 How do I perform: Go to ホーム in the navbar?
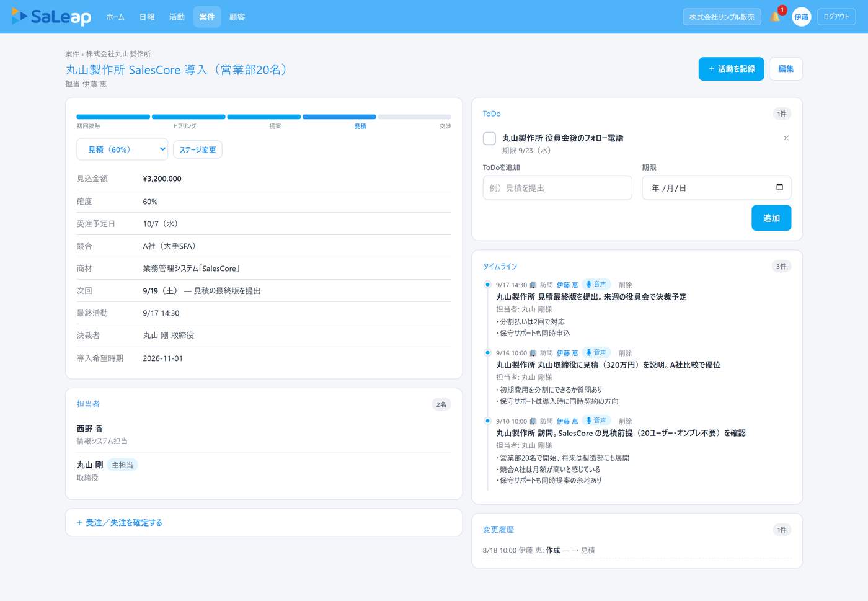click(115, 17)
